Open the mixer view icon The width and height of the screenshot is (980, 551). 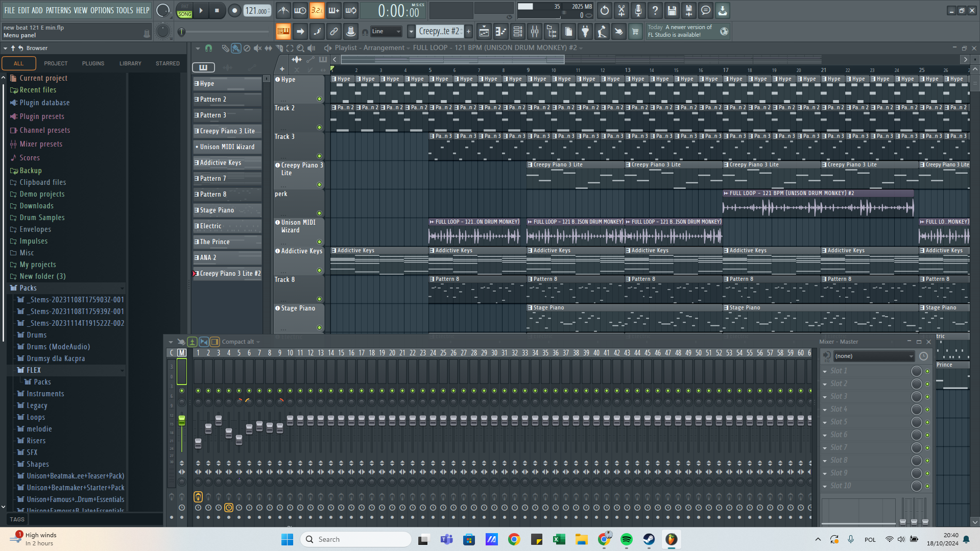pyautogui.click(x=535, y=32)
